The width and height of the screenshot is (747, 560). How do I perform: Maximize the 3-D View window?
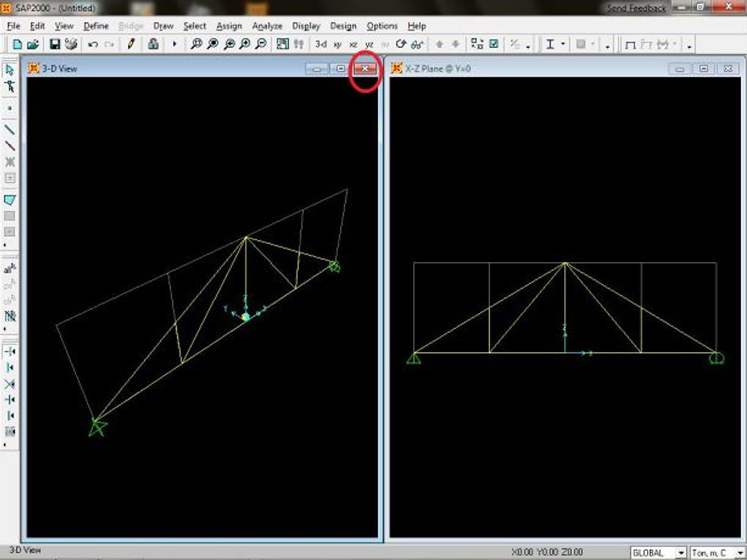[341, 69]
